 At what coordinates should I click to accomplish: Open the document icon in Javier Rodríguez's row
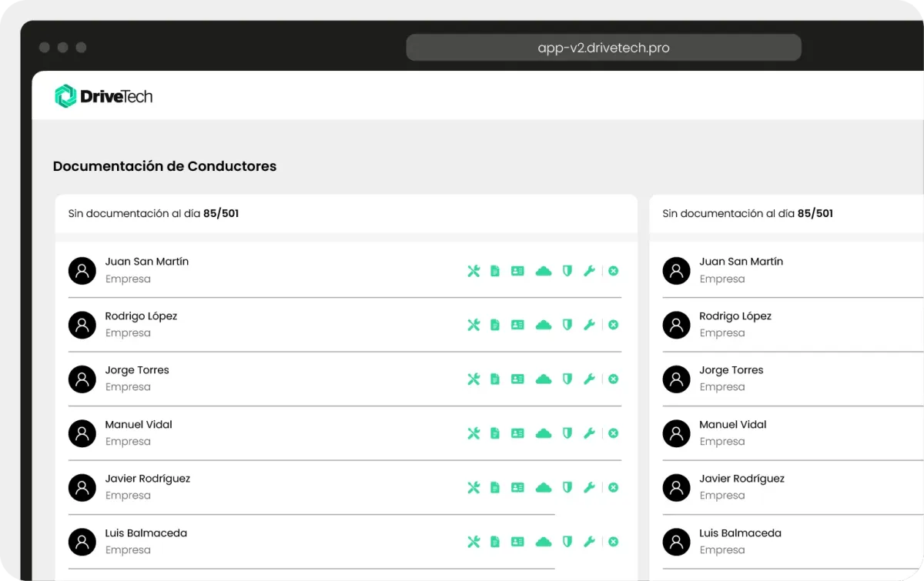coord(495,487)
